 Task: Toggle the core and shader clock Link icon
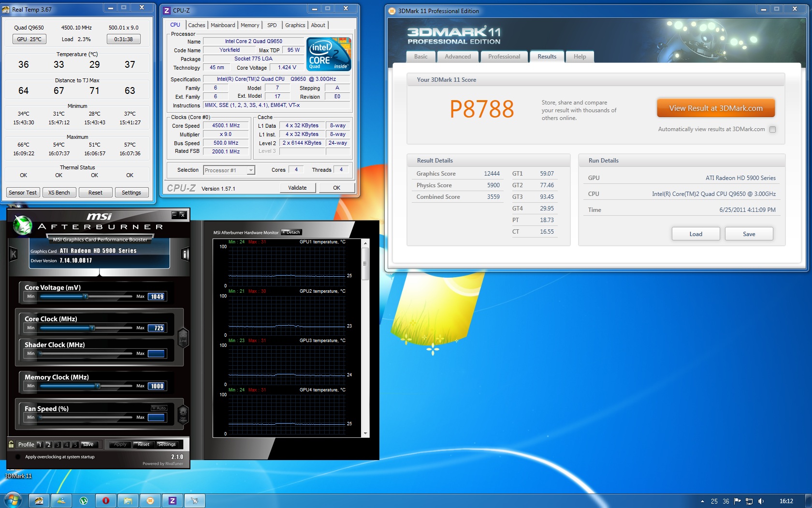[x=183, y=337]
